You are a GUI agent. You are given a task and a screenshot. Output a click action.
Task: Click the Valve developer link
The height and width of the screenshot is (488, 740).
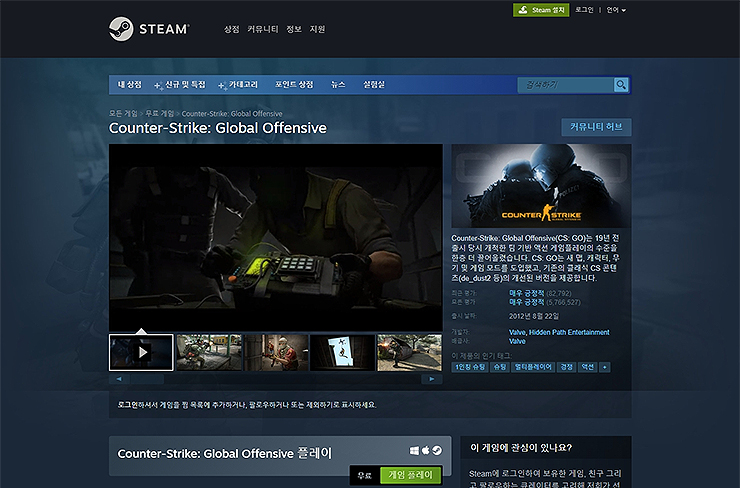[x=517, y=332]
